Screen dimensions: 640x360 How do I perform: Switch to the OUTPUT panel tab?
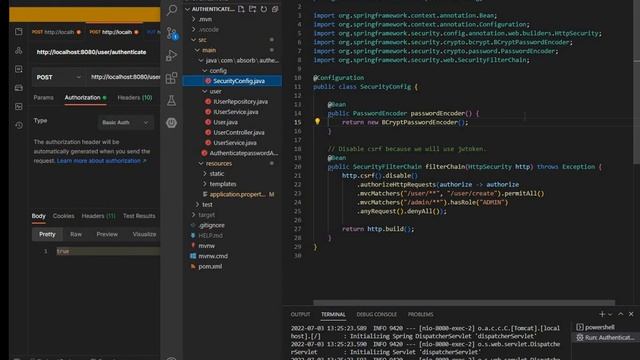(300, 314)
